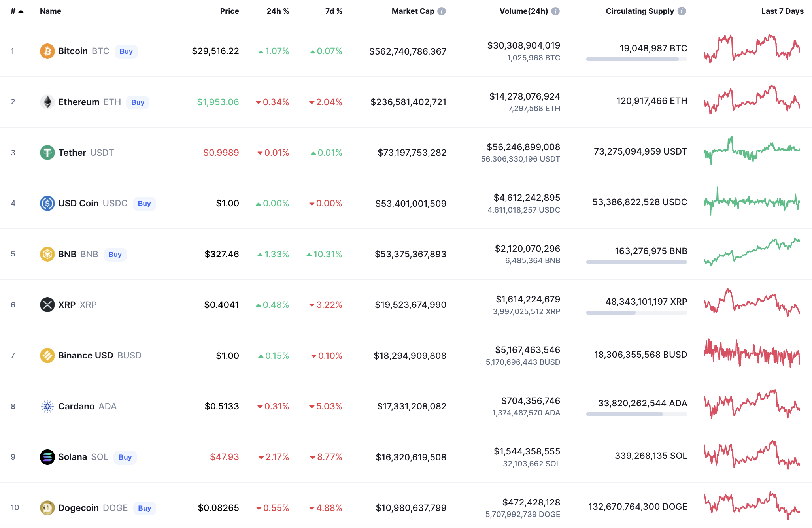Click the XRP black logo icon

47,305
